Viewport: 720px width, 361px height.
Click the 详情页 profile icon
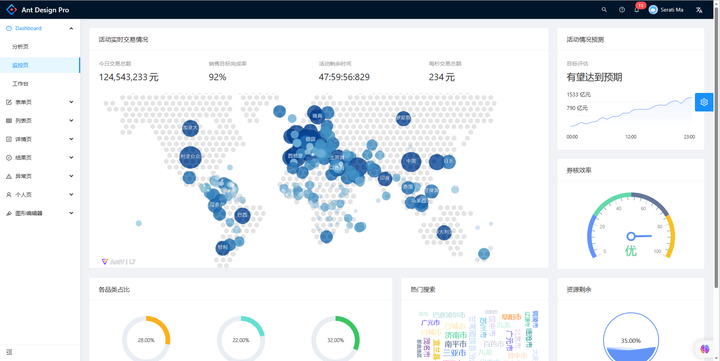coord(9,139)
